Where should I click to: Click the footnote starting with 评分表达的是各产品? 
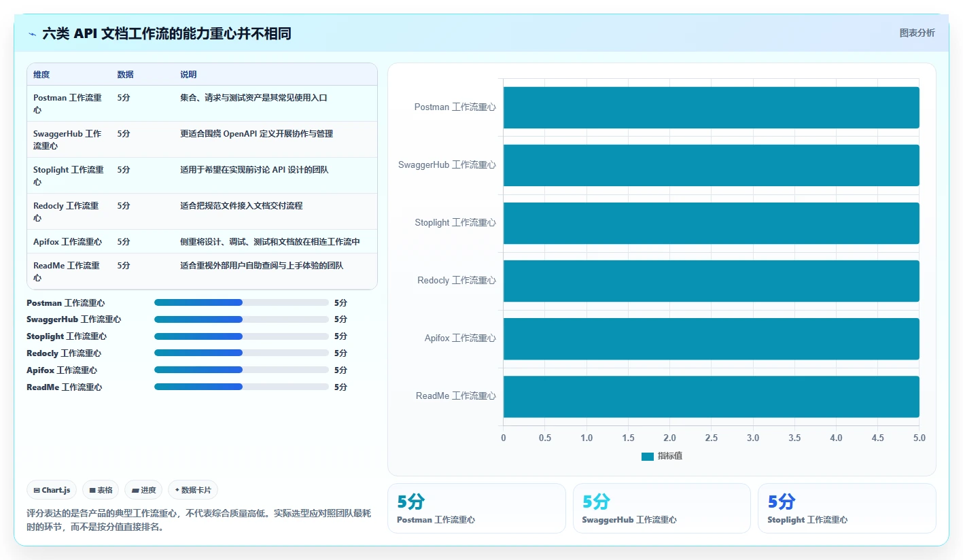199,520
